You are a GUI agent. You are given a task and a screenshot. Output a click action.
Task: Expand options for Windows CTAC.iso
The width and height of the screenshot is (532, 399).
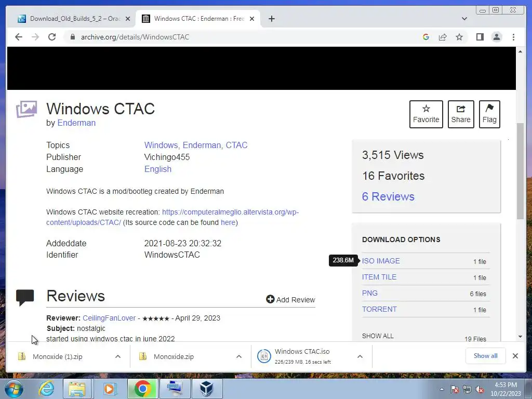(360, 356)
